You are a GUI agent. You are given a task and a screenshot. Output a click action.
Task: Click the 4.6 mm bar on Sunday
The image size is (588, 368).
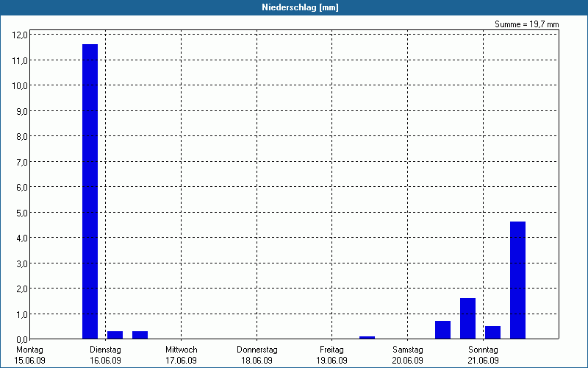pyautogui.click(x=518, y=280)
